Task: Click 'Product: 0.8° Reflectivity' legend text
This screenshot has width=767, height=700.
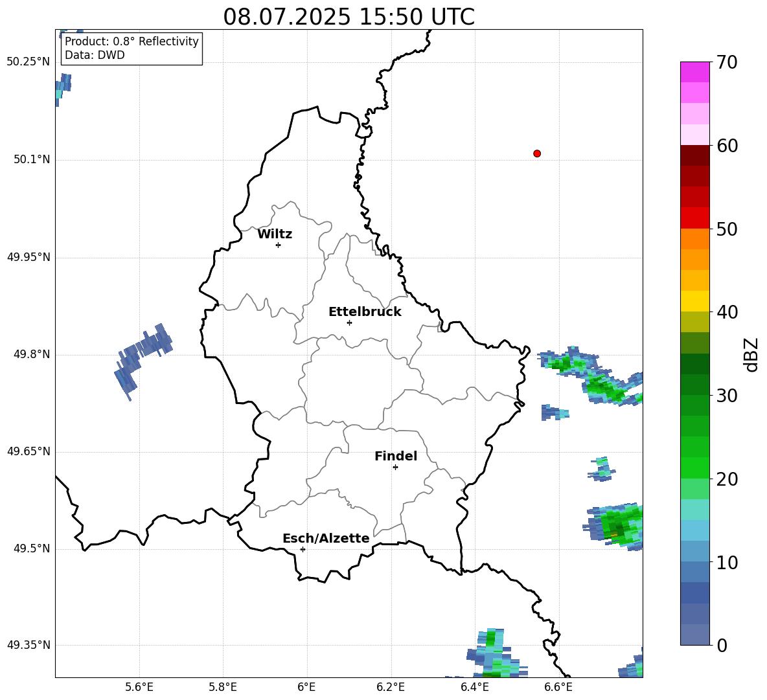Action: click(x=132, y=41)
